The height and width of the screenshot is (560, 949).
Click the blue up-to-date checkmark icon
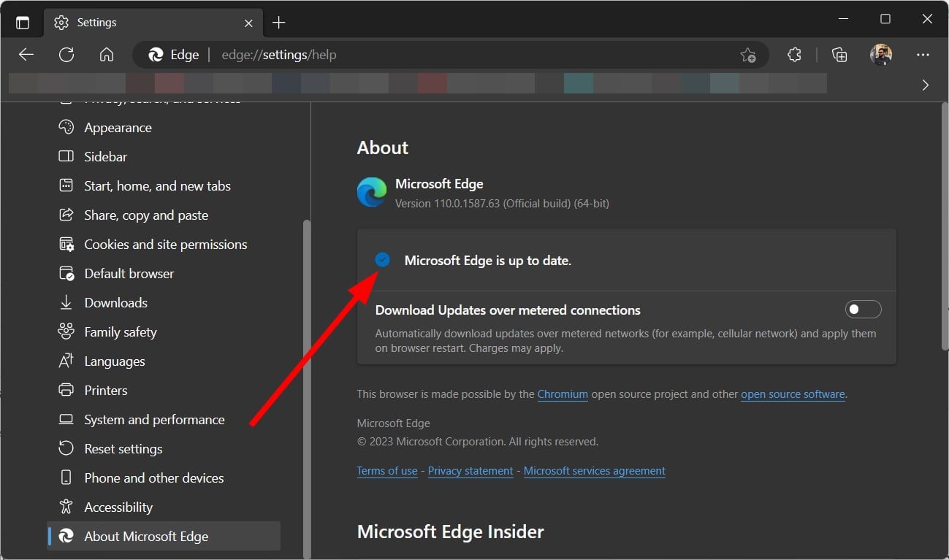382,260
